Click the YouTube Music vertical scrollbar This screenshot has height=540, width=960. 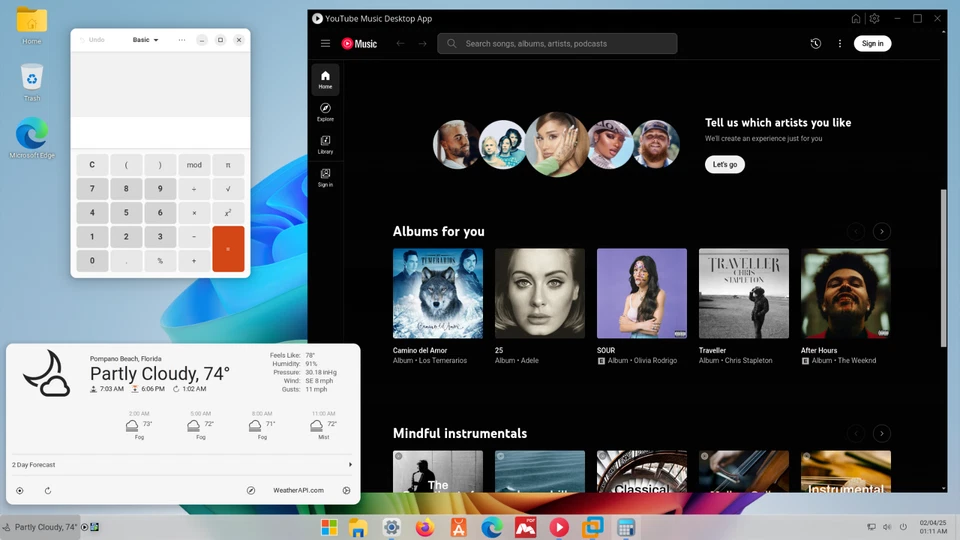[x=943, y=268]
